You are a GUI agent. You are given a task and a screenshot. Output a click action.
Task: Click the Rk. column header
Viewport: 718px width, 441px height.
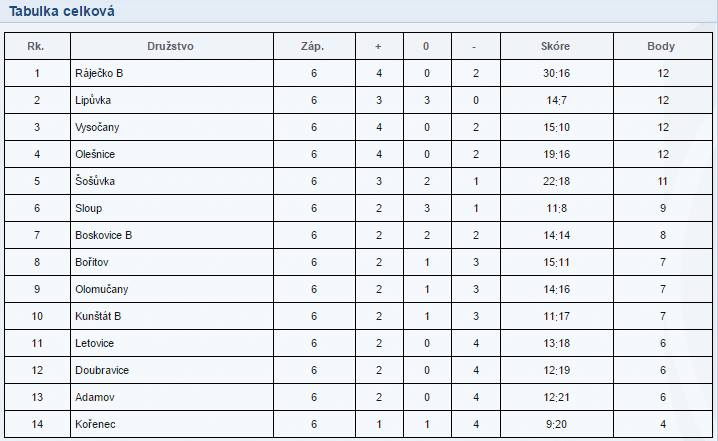pos(36,46)
